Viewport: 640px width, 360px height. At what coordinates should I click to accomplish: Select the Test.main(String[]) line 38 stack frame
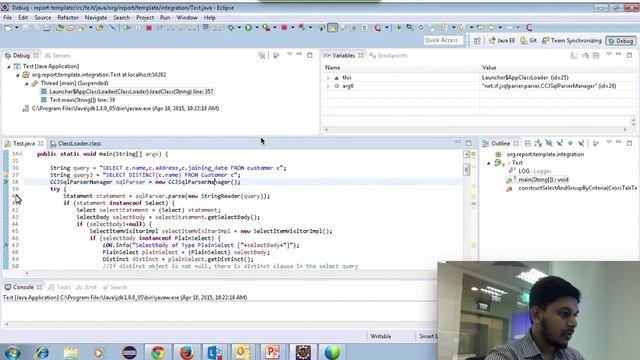(82, 100)
